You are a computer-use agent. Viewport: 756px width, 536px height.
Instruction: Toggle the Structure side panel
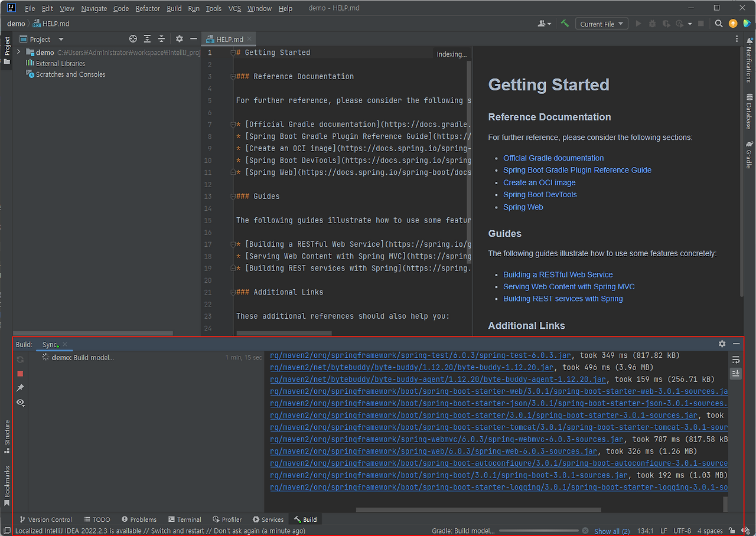click(x=7, y=436)
